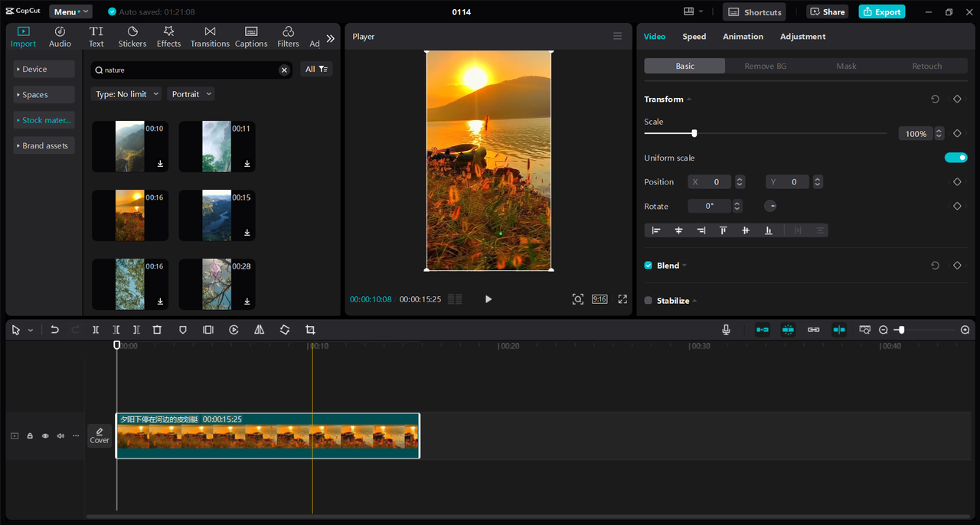Open select tool mode dropdown arrow
Screen dimensions: 980x525
point(31,331)
